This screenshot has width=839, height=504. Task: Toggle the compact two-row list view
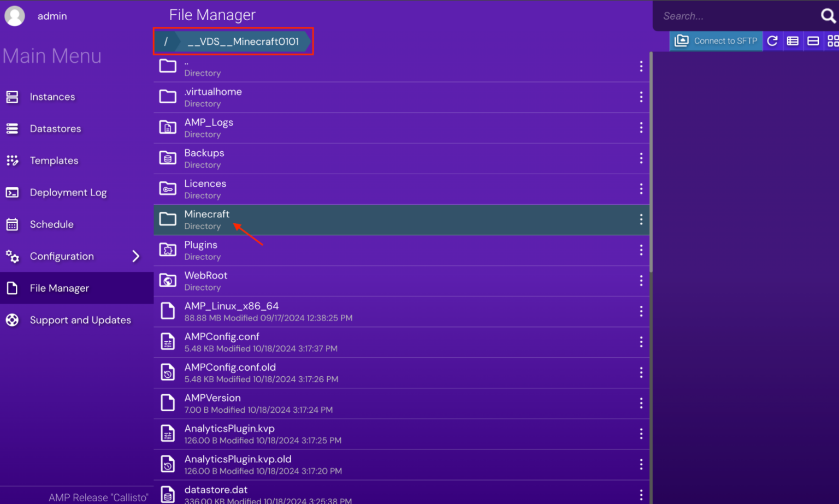[x=813, y=40]
